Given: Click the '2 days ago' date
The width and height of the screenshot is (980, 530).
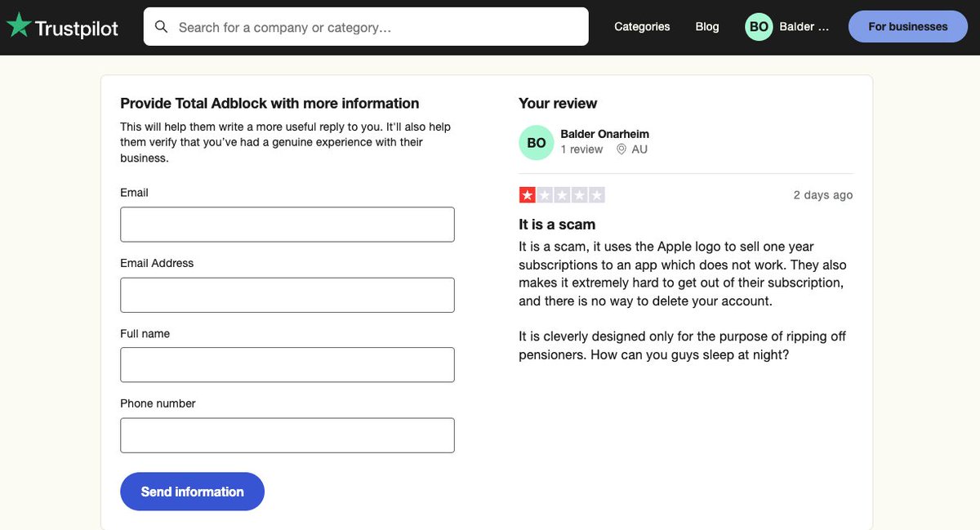Looking at the screenshot, I should coord(823,195).
